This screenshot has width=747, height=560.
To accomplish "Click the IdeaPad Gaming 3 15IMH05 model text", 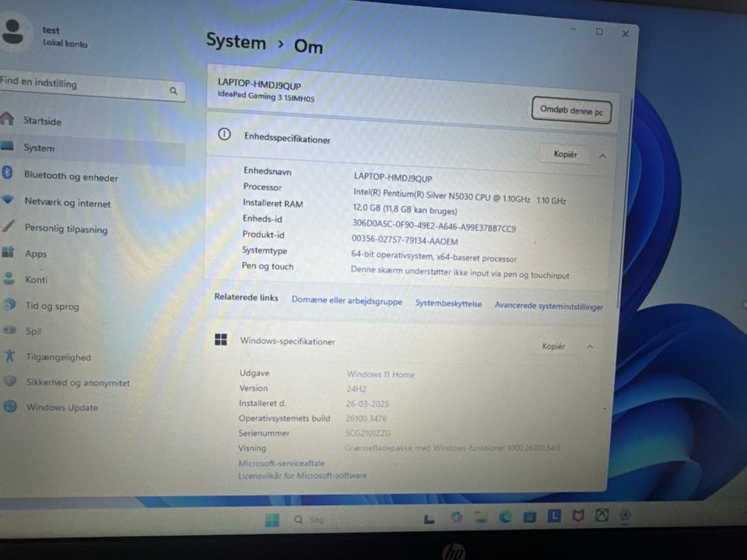I will coord(266,96).
